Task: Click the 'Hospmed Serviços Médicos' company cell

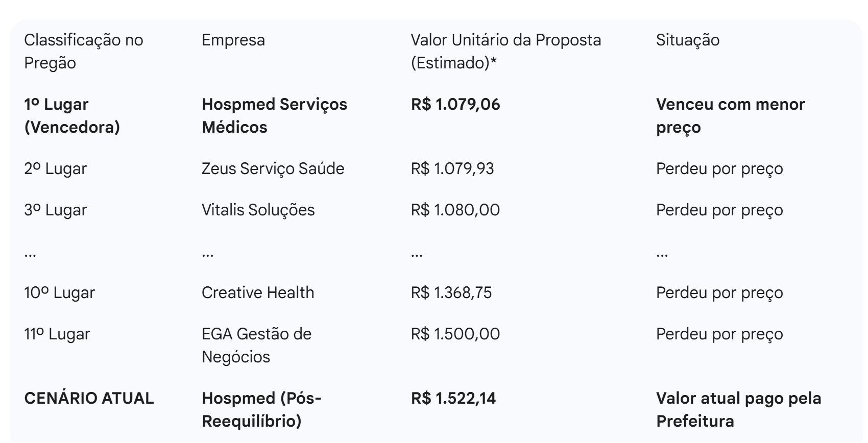Action: click(274, 115)
